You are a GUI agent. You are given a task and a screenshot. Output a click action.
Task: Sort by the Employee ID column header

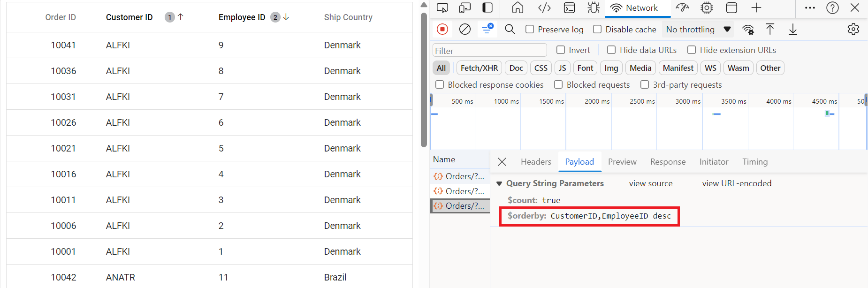point(242,17)
